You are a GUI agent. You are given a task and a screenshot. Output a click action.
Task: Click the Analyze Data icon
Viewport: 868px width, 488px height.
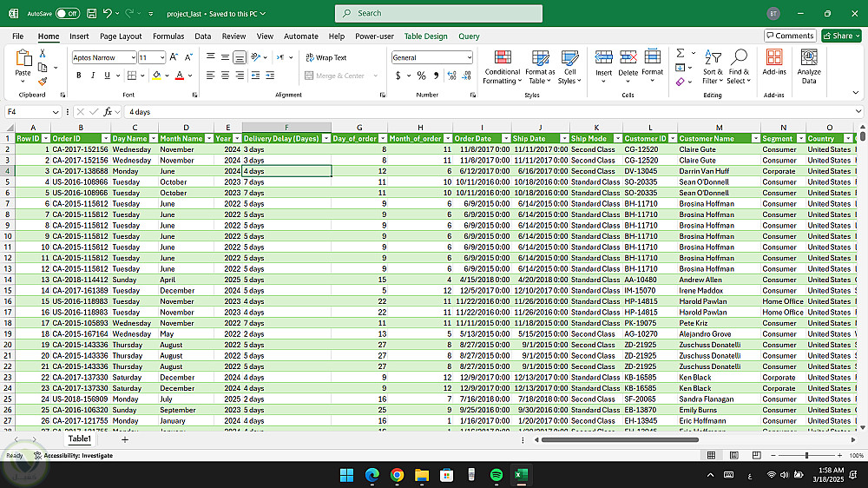(809, 57)
